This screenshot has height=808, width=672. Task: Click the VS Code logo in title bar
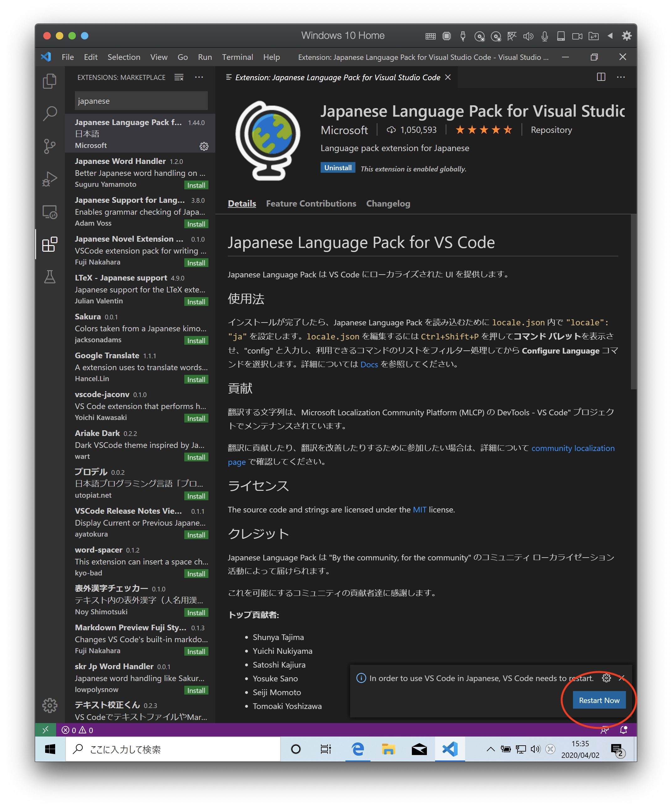(46, 57)
